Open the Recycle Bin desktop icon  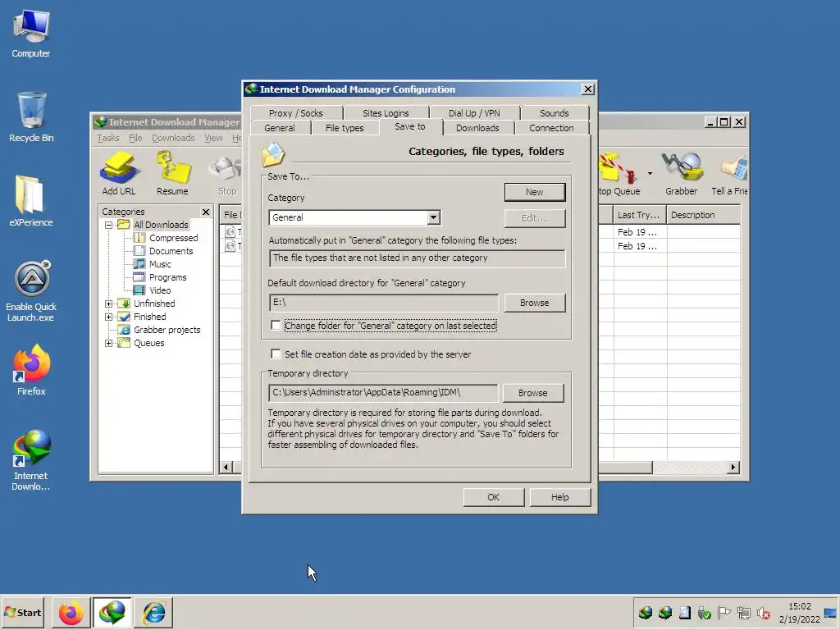coord(31,116)
